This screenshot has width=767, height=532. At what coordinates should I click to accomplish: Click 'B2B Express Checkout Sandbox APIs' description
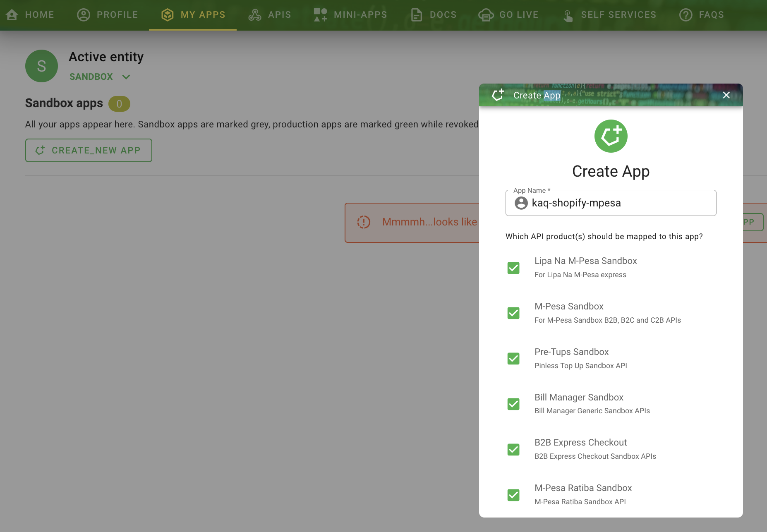pyautogui.click(x=595, y=456)
